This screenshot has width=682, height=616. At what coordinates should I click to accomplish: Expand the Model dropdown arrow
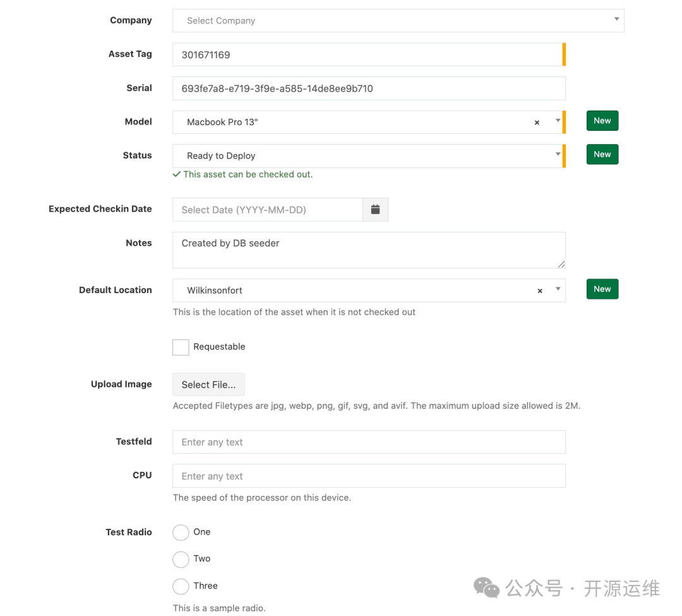point(558,121)
